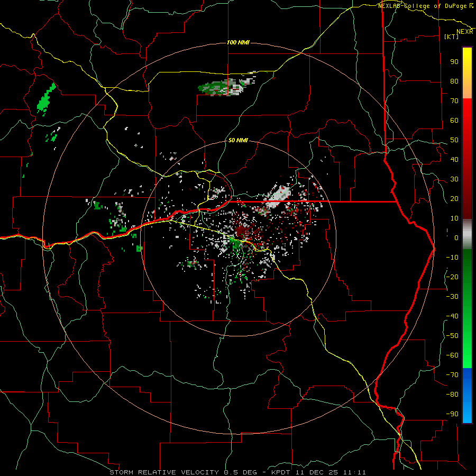The width and height of the screenshot is (476, 476).
Task: Click the -20 value on the velocity scale
Action: coord(452,277)
